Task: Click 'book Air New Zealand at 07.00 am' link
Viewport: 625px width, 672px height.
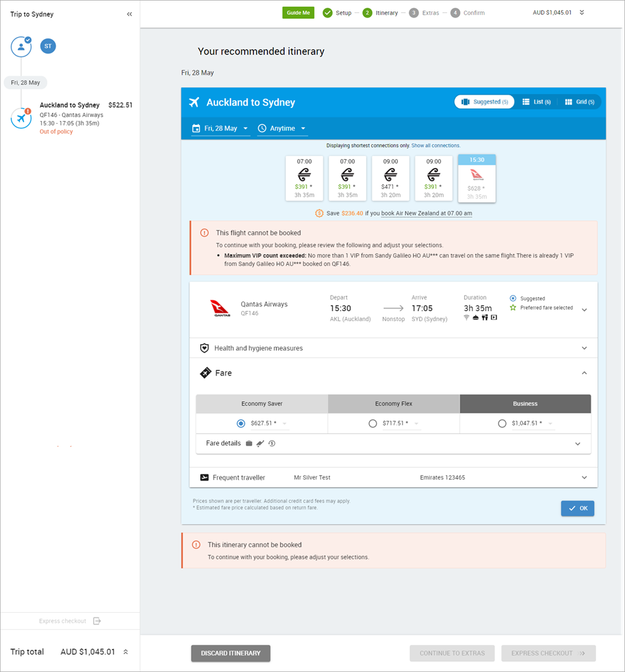Action: pyautogui.click(x=427, y=213)
